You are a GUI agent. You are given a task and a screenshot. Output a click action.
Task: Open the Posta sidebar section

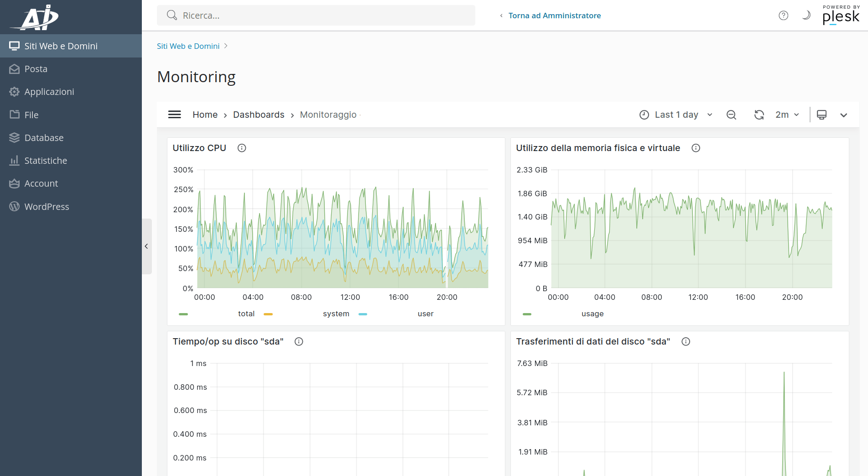pos(71,69)
